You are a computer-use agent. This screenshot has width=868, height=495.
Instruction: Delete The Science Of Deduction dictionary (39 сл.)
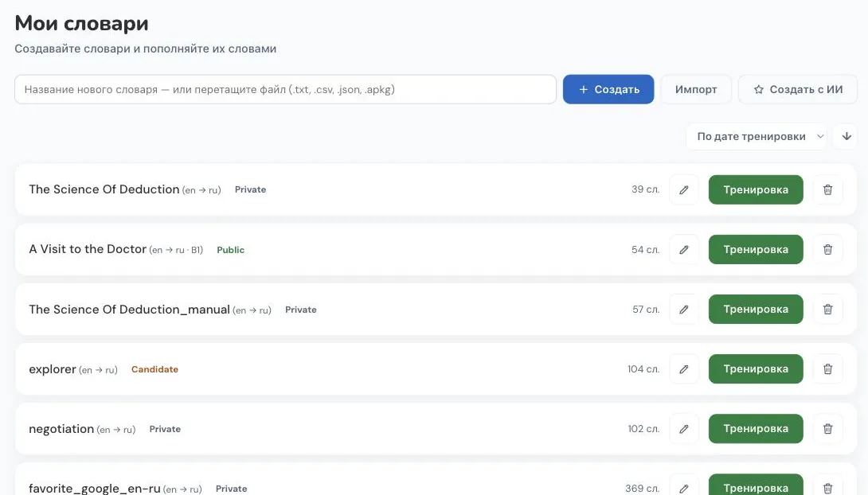point(827,189)
